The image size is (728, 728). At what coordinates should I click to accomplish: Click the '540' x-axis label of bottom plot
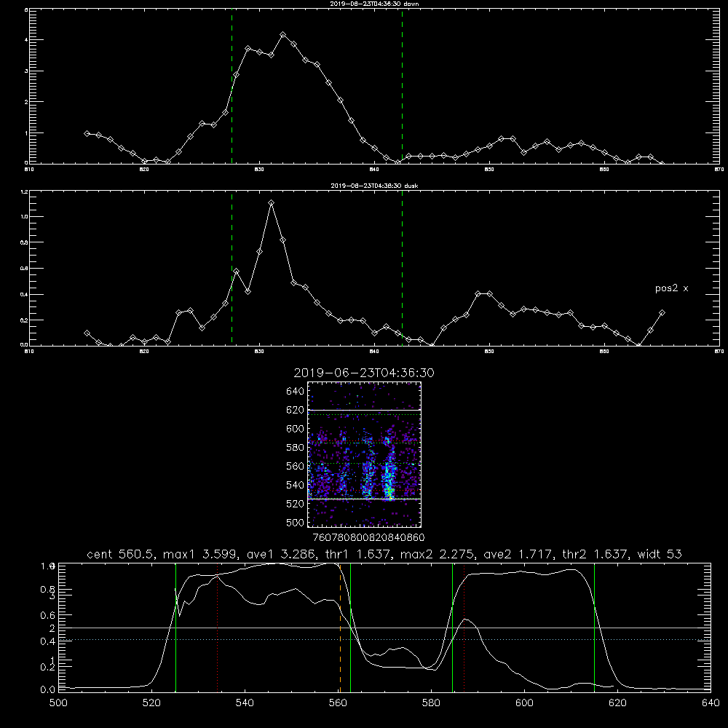click(x=245, y=703)
